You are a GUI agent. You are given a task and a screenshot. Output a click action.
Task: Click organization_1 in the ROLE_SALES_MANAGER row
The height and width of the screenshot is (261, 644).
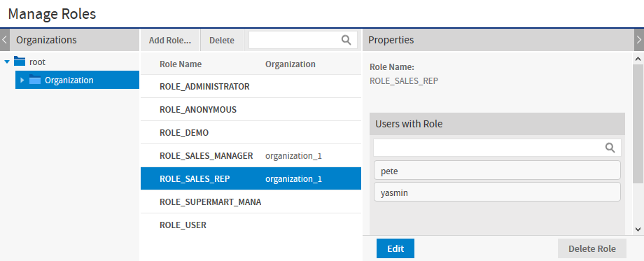tap(293, 156)
